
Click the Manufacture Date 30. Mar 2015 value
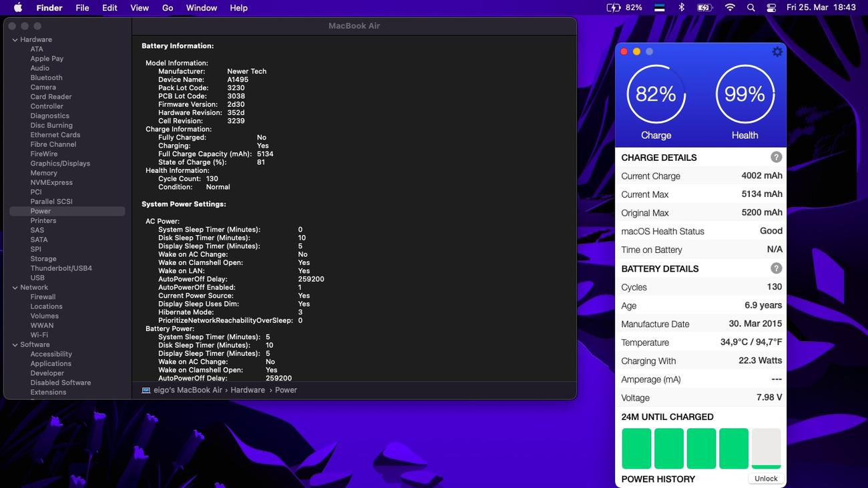(x=755, y=324)
